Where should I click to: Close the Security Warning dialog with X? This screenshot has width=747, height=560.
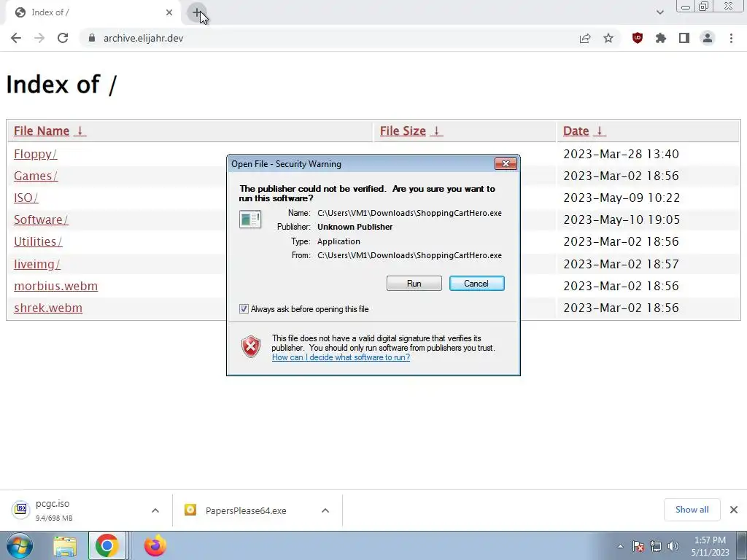coord(506,164)
